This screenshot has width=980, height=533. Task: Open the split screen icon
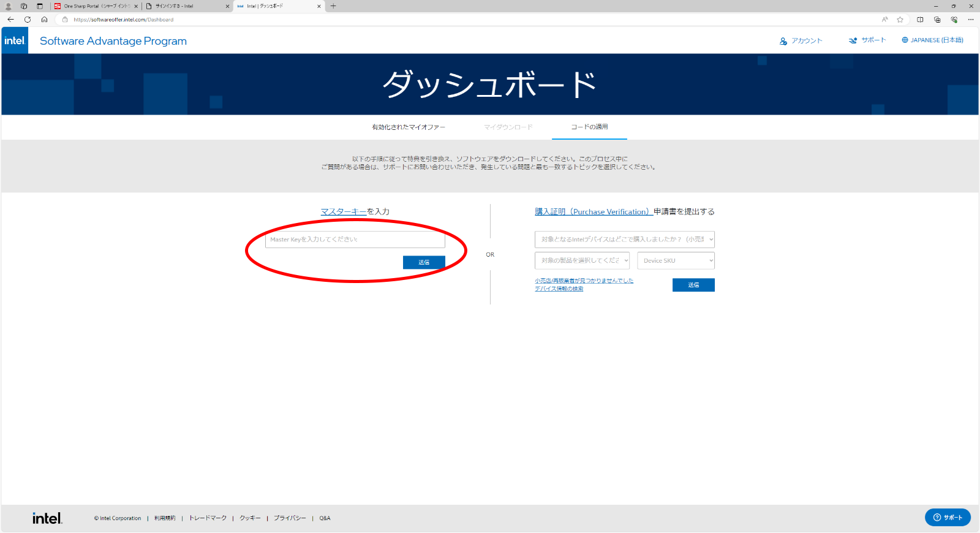(920, 20)
